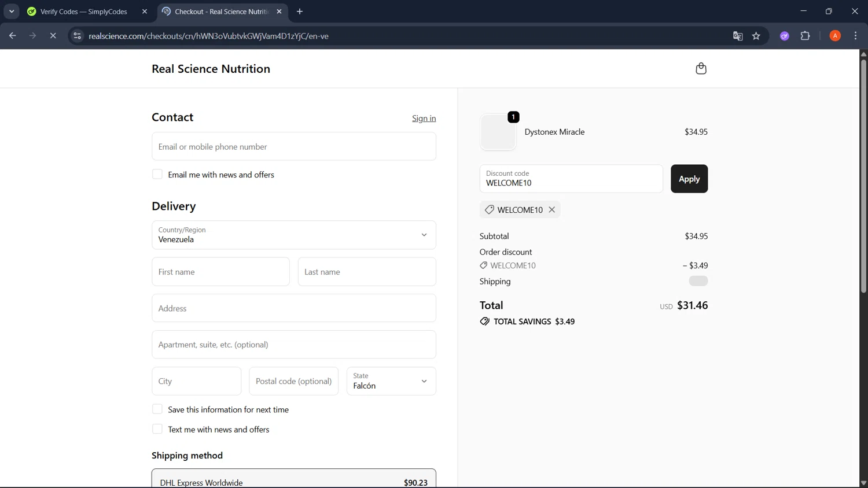Click the Real Science Nutrition store title
Screen dimensions: 868x488
point(211,69)
